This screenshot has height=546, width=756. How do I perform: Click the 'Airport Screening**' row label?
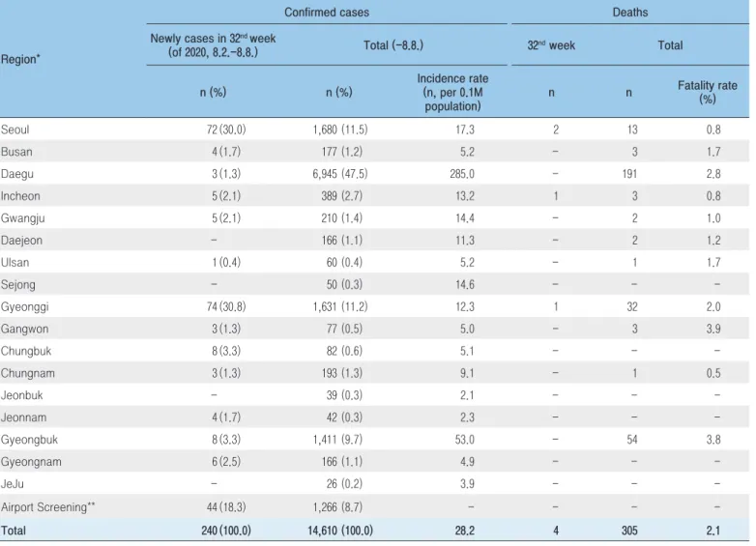pyautogui.click(x=47, y=507)
